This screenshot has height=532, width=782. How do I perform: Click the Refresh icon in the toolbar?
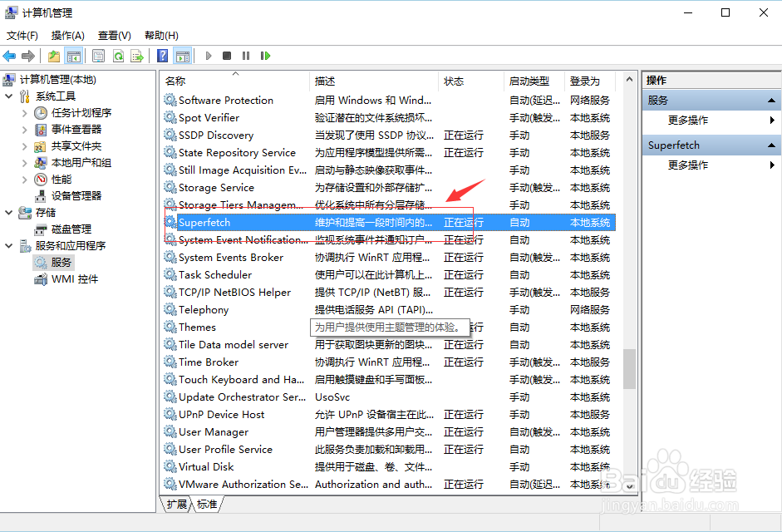[119, 56]
